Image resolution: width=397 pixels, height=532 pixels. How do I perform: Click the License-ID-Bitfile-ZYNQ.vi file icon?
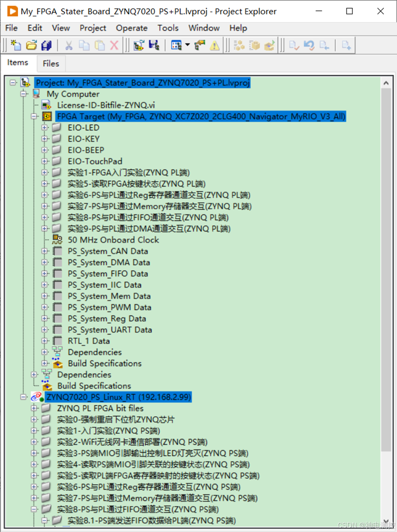pyautogui.click(x=47, y=105)
